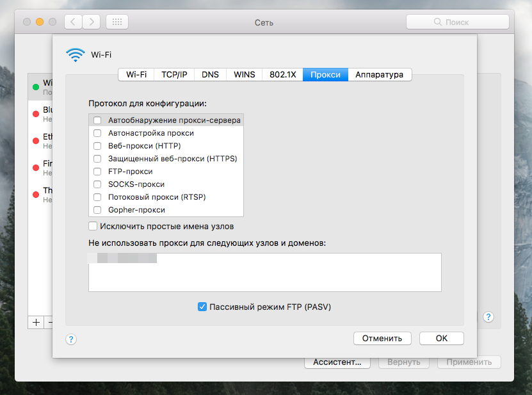Switch to the 802.1X tab
Viewport: 532px width, 395px height.
click(x=282, y=75)
